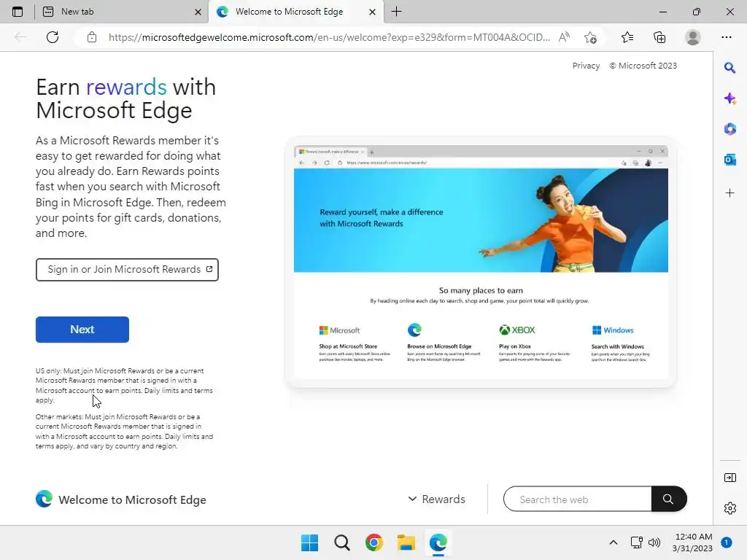Select Welcome to Microsoft Edge tab
Viewport: 747px width, 560px height.
pos(295,12)
